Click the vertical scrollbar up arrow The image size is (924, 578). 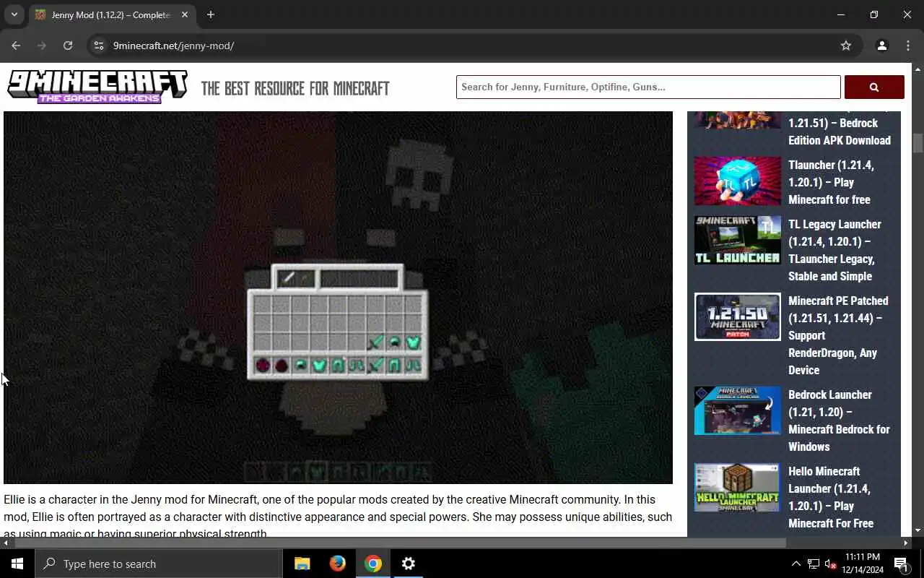pyautogui.click(x=918, y=69)
